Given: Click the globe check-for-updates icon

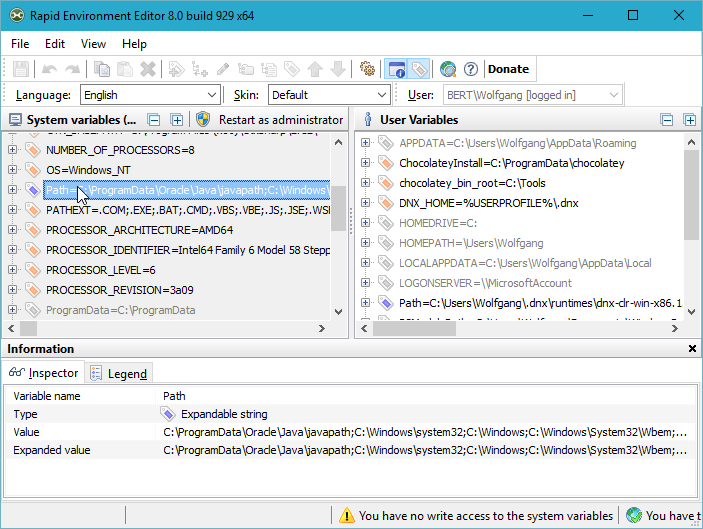Looking at the screenshot, I should point(448,69).
